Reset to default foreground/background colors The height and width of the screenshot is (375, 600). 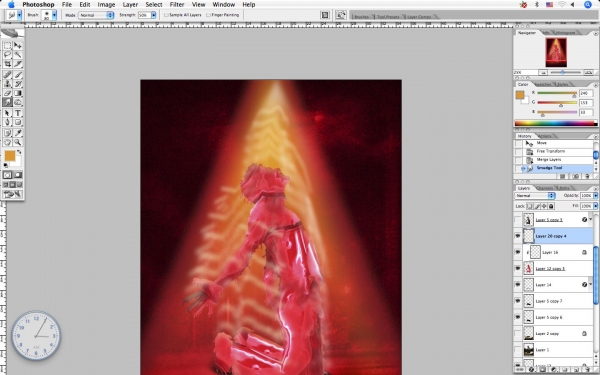coord(5,165)
